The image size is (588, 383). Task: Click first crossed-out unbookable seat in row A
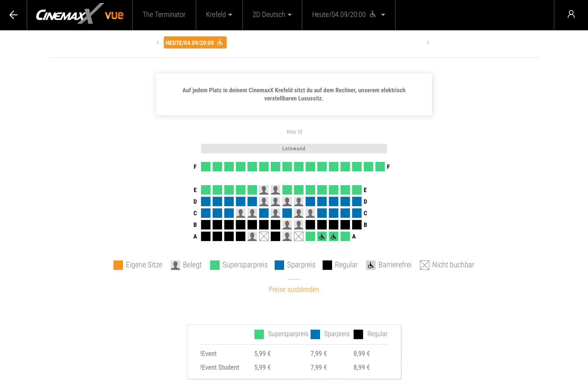pos(264,236)
